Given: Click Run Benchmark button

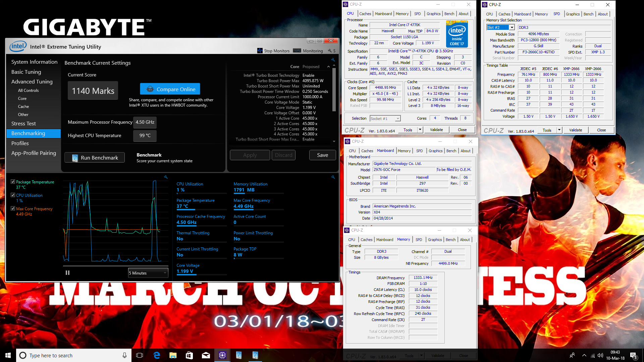Looking at the screenshot, I should click(x=95, y=158).
